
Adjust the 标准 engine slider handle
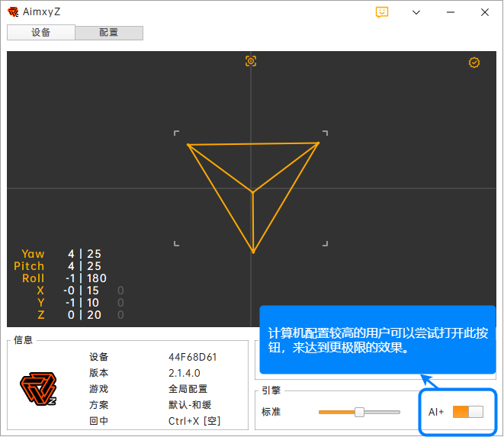(x=359, y=412)
